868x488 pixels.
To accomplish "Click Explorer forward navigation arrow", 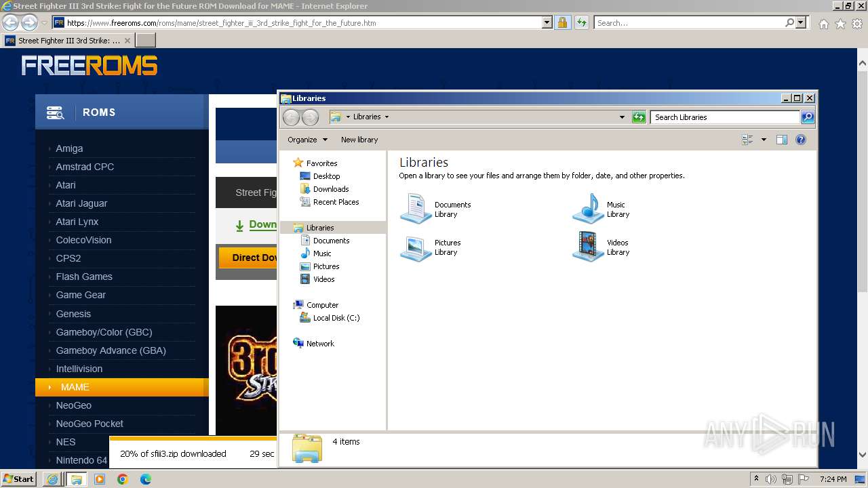I will pyautogui.click(x=310, y=117).
